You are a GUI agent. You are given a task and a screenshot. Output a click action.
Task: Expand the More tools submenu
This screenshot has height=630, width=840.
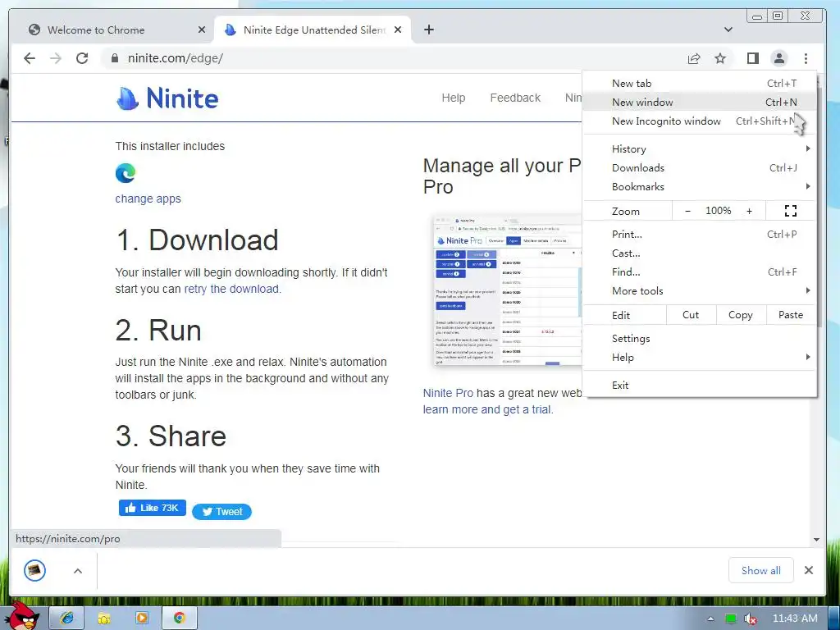click(699, 291)
